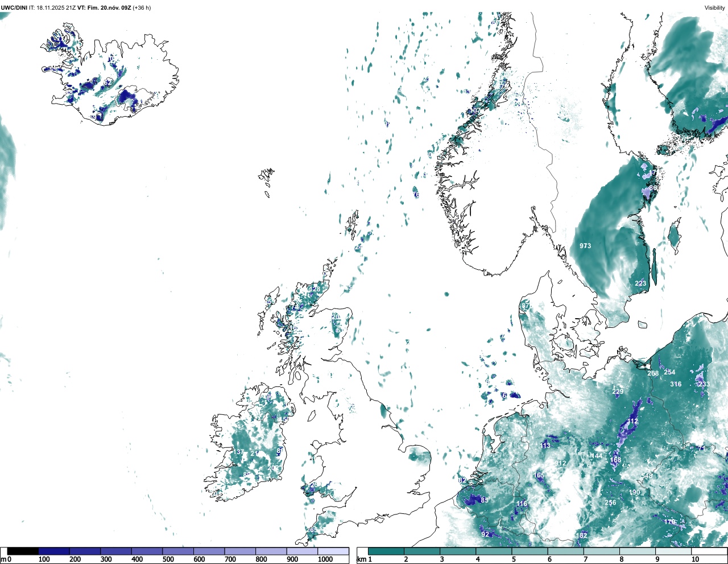
Task: Click the palest 1000 m legend swatch
Action: pyautogui.click(x=333, y=551)
